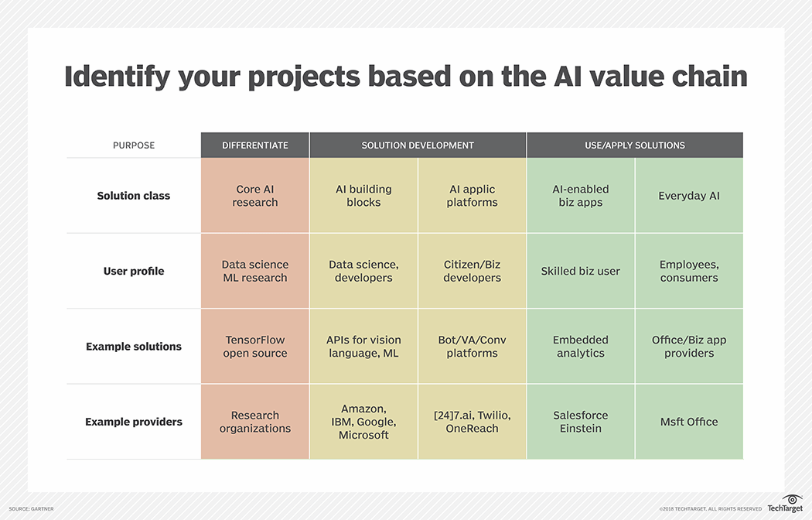This screenshot has height=520, width=812.
Task: Click the Solution class row label
Action: click(134, 196)
